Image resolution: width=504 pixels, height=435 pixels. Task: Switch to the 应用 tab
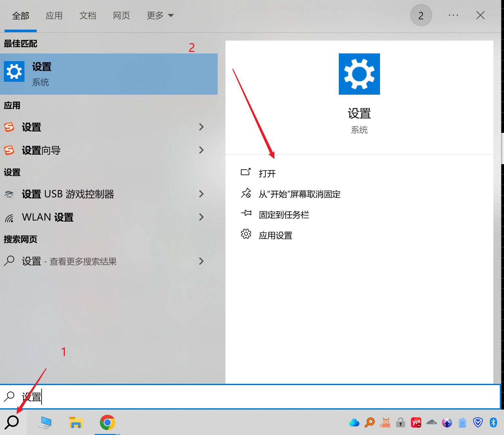pyautogui.click(x=54, y=15)
